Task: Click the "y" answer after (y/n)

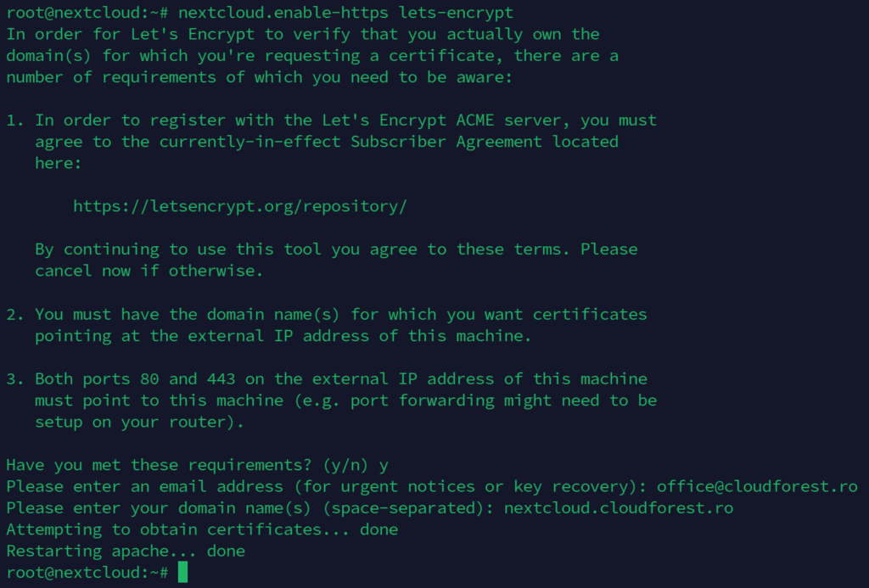Action: coord(384,465)
